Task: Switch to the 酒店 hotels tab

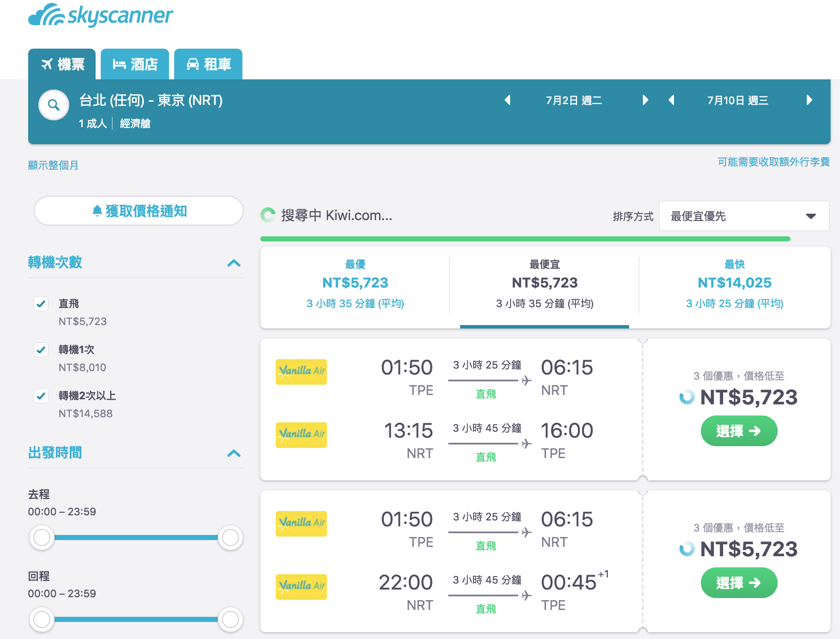Action: point(135,64)
